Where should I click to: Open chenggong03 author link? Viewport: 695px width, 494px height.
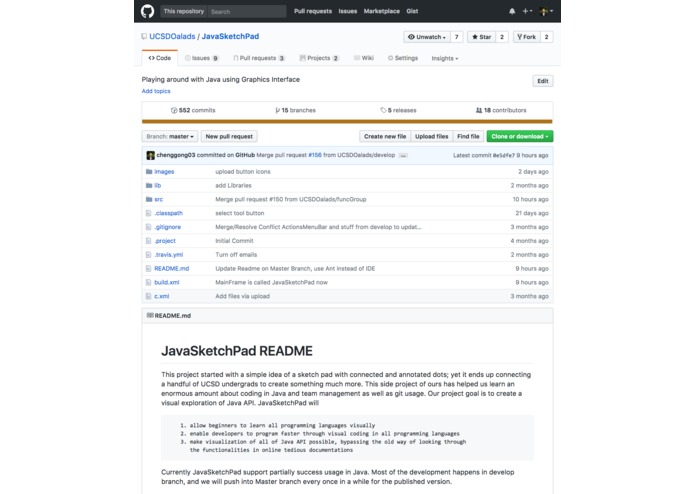click(176, 155)
